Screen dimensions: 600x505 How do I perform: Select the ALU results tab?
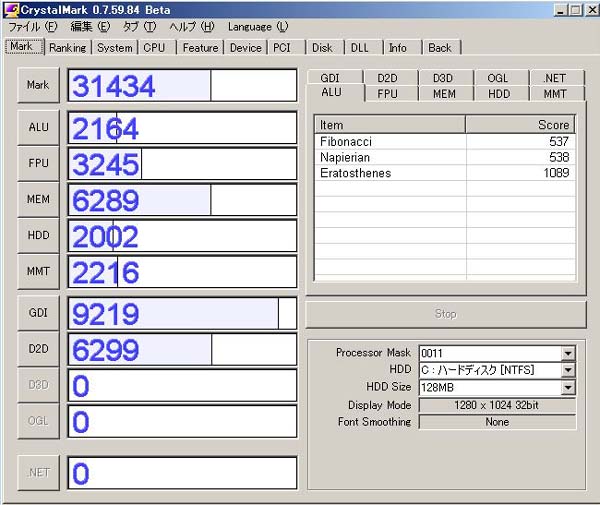pos(336,92)
